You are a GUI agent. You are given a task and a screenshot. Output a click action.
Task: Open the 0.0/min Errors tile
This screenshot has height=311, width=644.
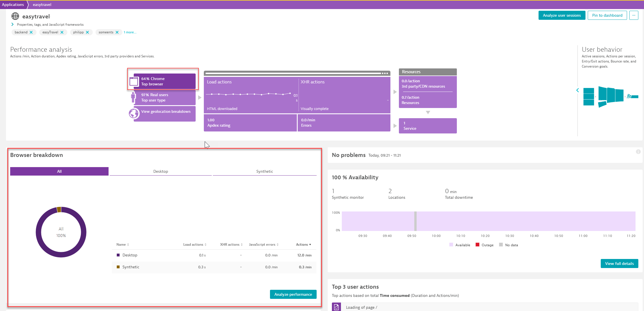tap(344, 123)
